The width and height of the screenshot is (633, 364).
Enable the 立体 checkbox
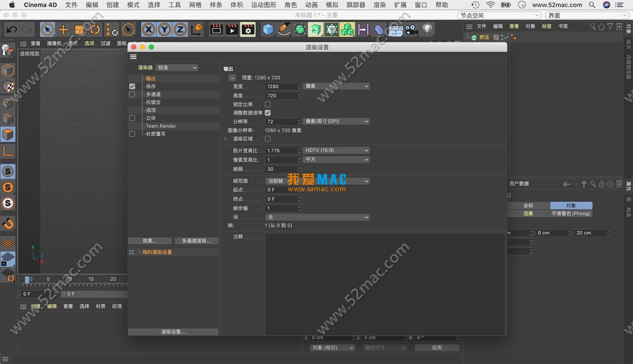point(132,118)
